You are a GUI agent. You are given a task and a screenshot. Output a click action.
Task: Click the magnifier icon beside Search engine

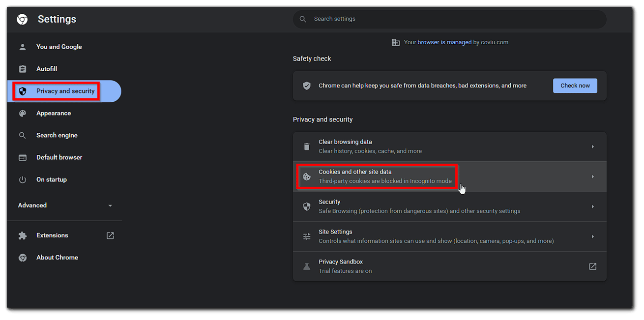click(x=22, y=135)
